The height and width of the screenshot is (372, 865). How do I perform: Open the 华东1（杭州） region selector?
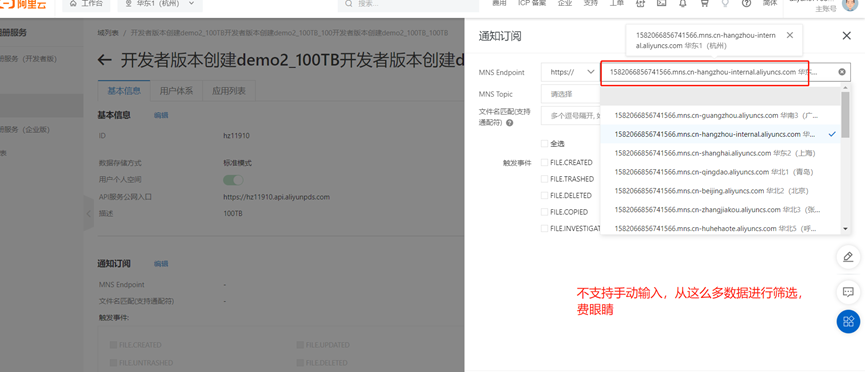coord(159,4)
